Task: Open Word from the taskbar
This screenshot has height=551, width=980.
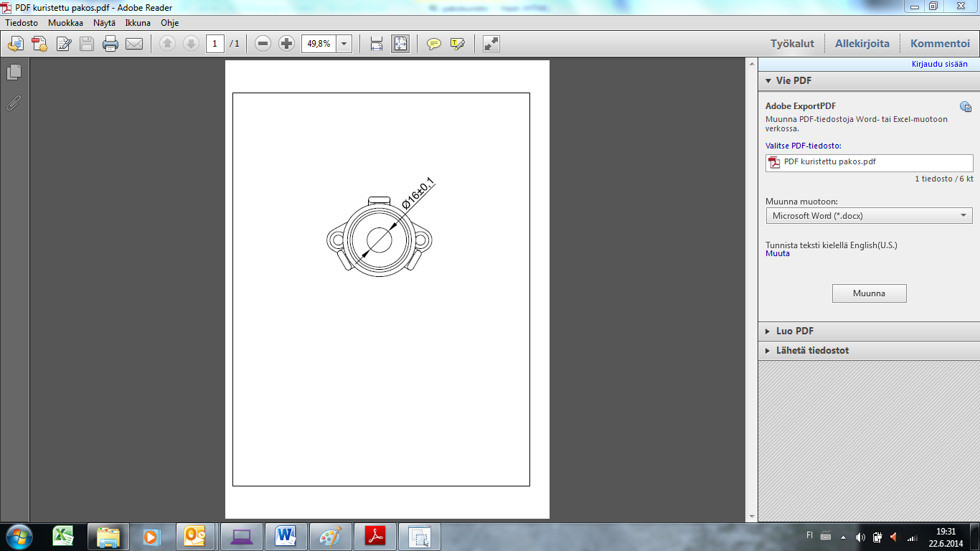Action: (286, 537)
